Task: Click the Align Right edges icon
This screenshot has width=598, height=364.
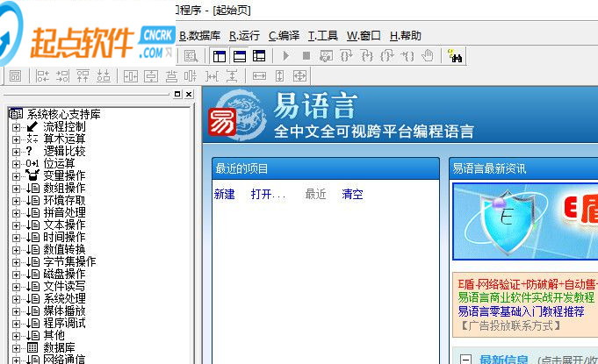Action: pos(62,76)
